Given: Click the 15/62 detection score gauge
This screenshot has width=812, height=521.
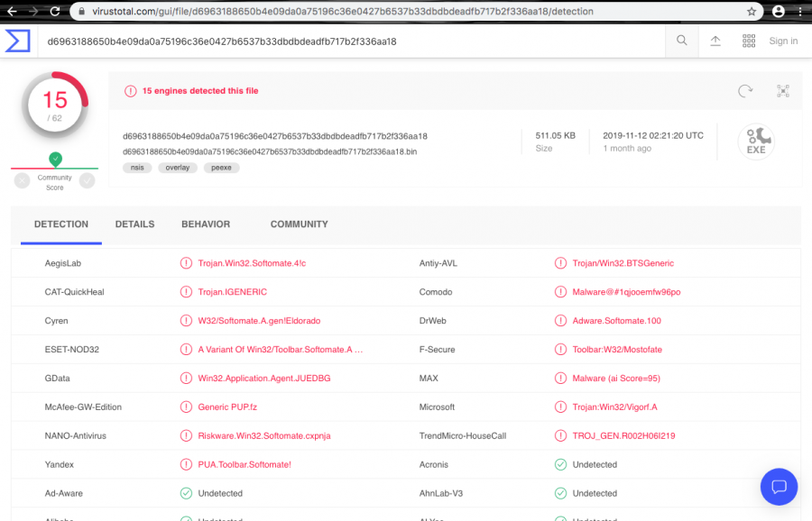Looking at the screenshot, I should point(55,105).
